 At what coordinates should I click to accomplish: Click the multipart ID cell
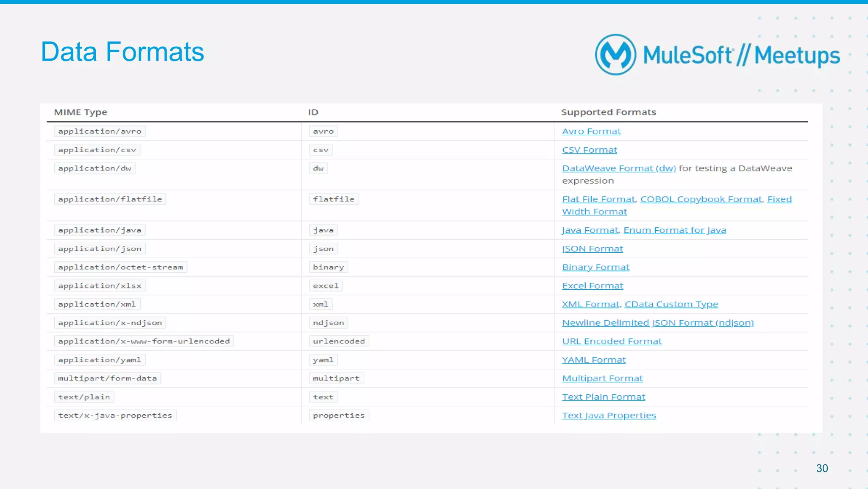pyautogui.click(x=336, y=378)
